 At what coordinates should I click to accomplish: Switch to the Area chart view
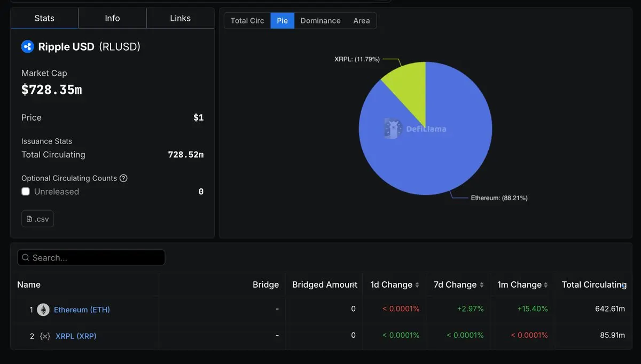[362, 21]
